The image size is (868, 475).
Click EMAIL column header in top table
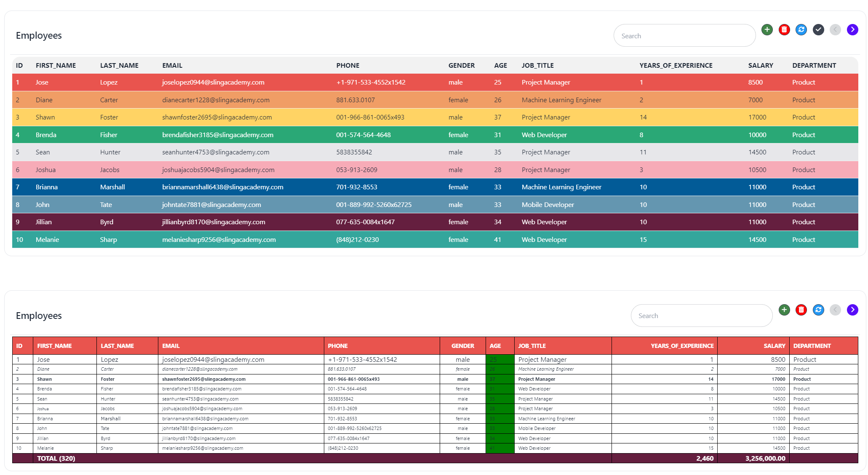(x=172, y=65)
